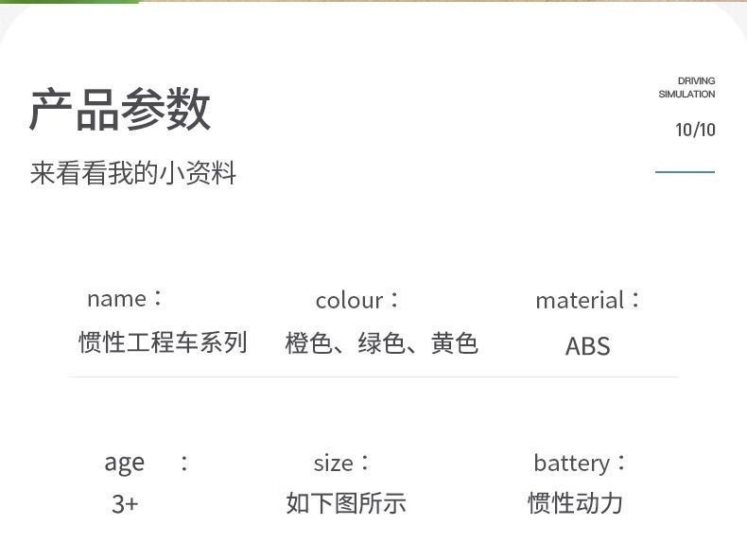Click the 产品参数 heading
The height and width of the screenshot is (560, 747).
tap(120, 110)
